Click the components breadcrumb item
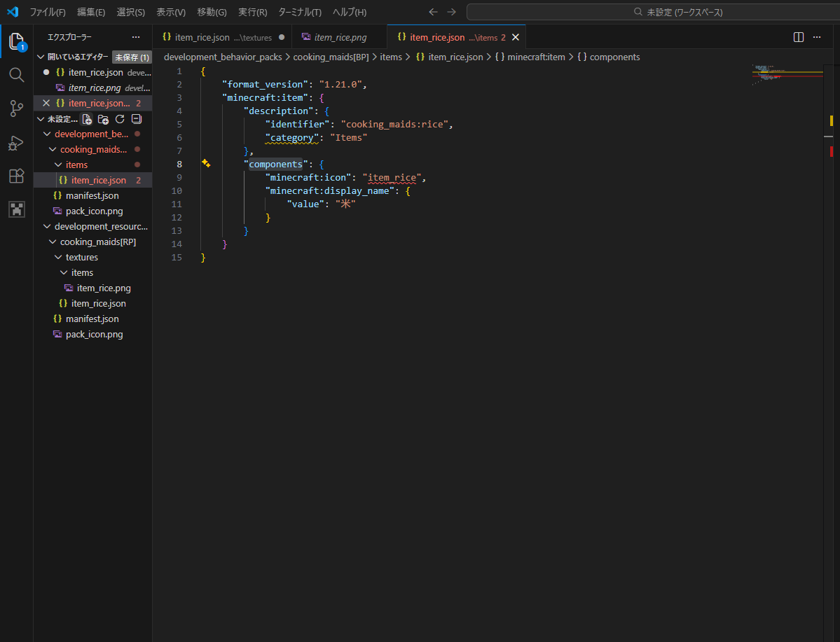Screen dimensions: 840x642 click(614, 57)
